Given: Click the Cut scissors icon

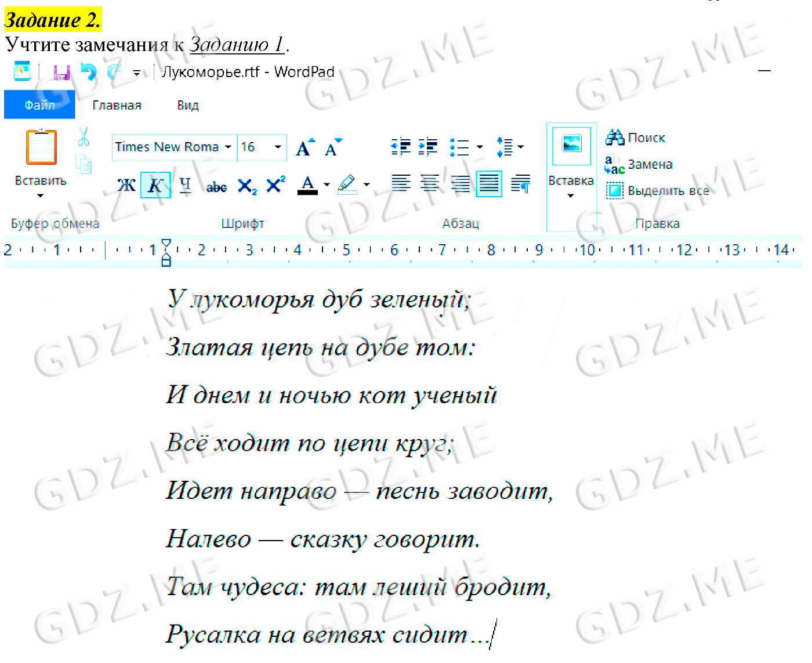Looking at the screenshot, I should (x=84, y=137).
